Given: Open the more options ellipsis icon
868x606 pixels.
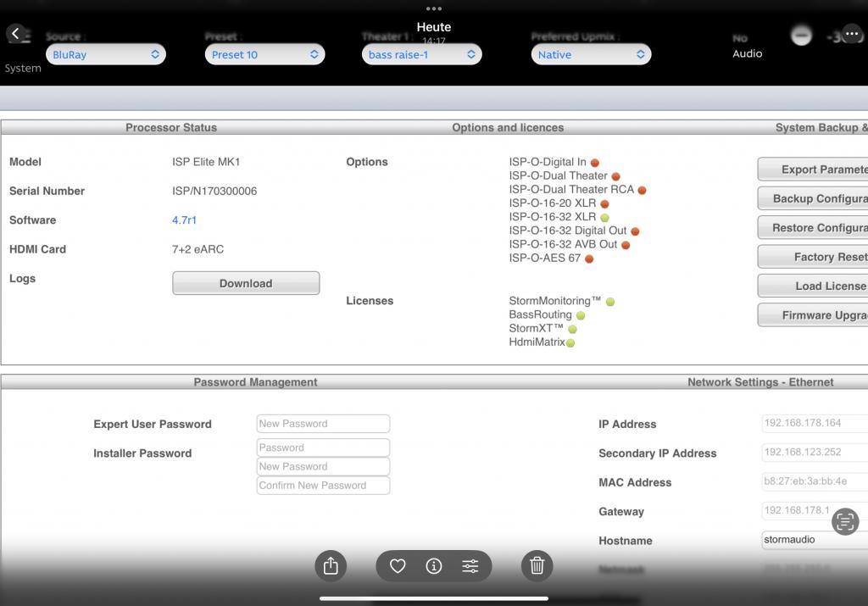Looking at the screenshot, I should [851, 33].
